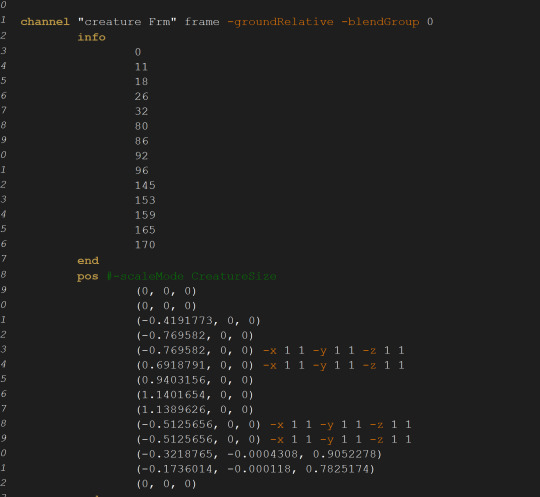Click the 'pos' keyword
540x497 pixels.
tap(88, 276)
